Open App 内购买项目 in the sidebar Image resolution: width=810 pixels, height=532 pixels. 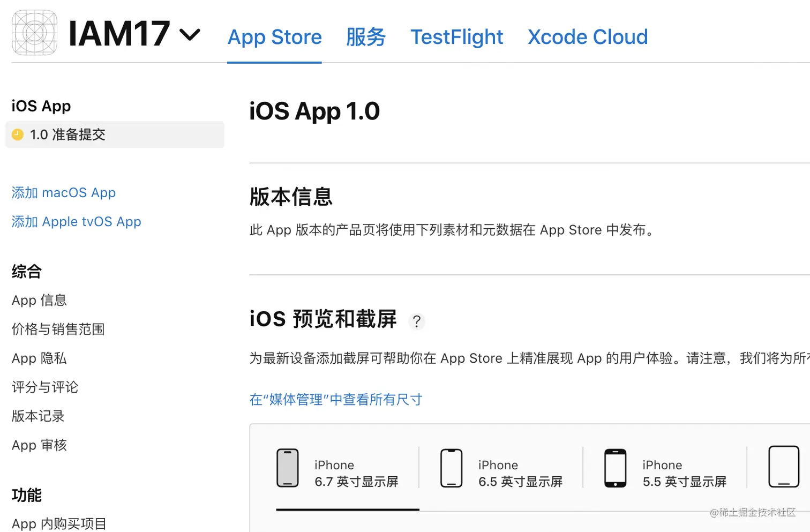point(59,523)
